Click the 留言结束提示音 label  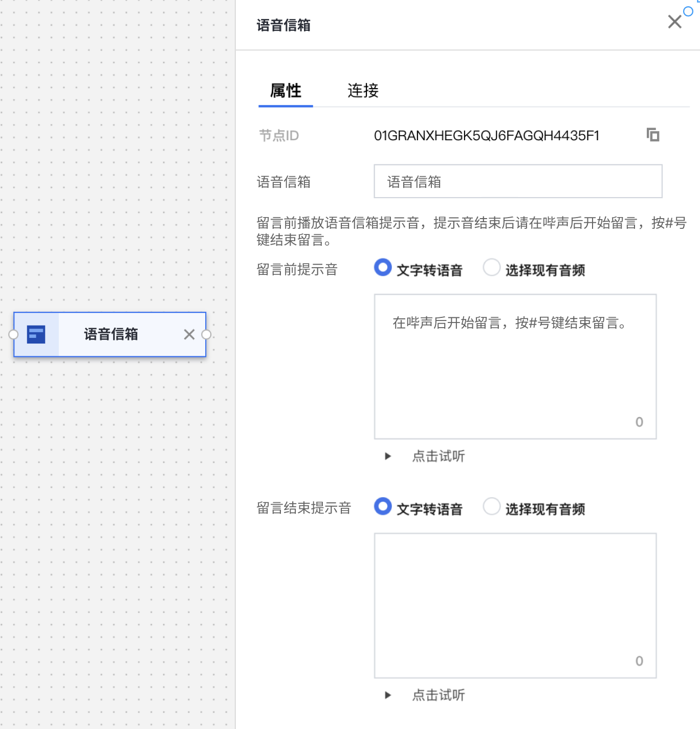[x=304, y=508]
